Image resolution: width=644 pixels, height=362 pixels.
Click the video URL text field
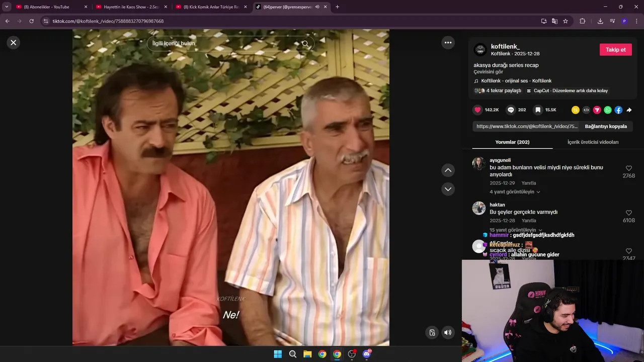click(526, 127)
